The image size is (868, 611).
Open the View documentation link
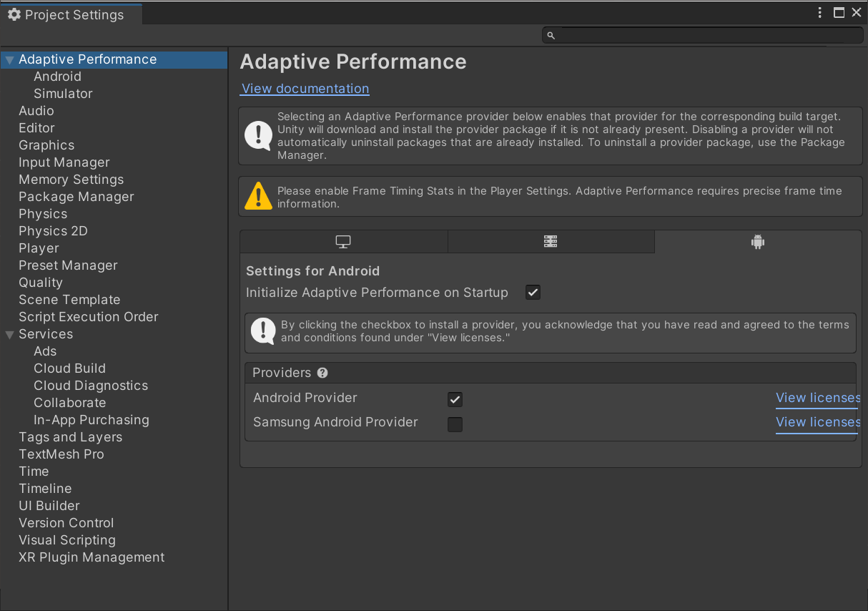[x=305, y=88]
